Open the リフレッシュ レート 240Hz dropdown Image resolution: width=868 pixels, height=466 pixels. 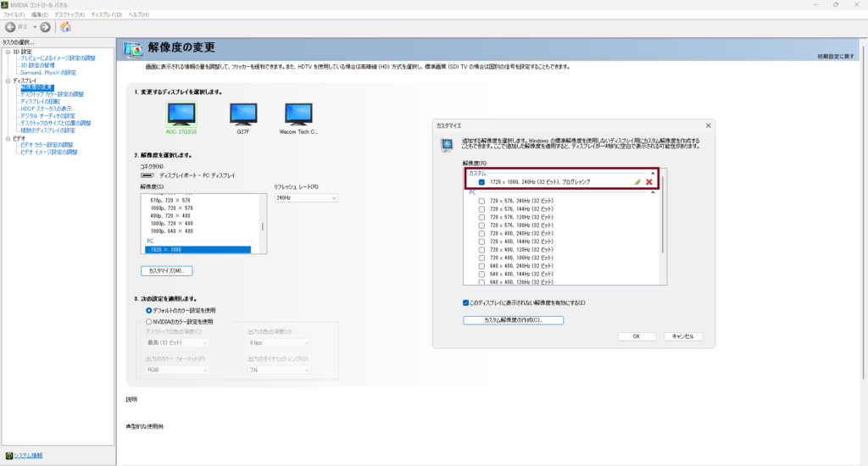coord(305,197)
